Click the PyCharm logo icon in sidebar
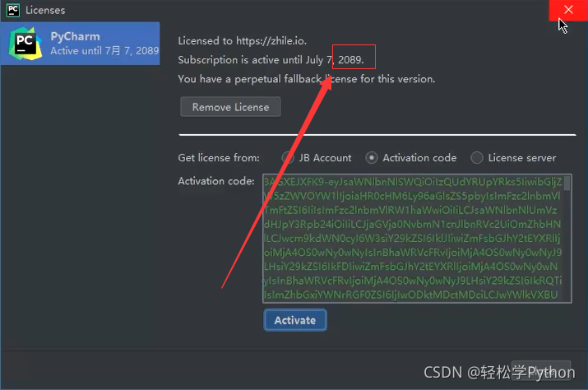Screen dimensions: 588x390 (25, 44)
